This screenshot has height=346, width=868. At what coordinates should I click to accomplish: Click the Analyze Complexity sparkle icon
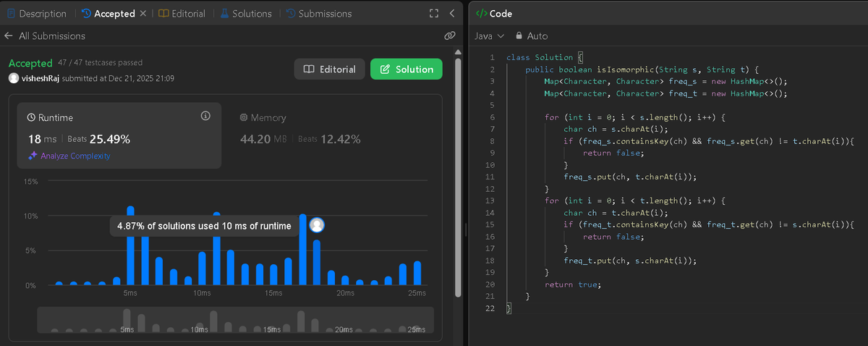(32, 156)
